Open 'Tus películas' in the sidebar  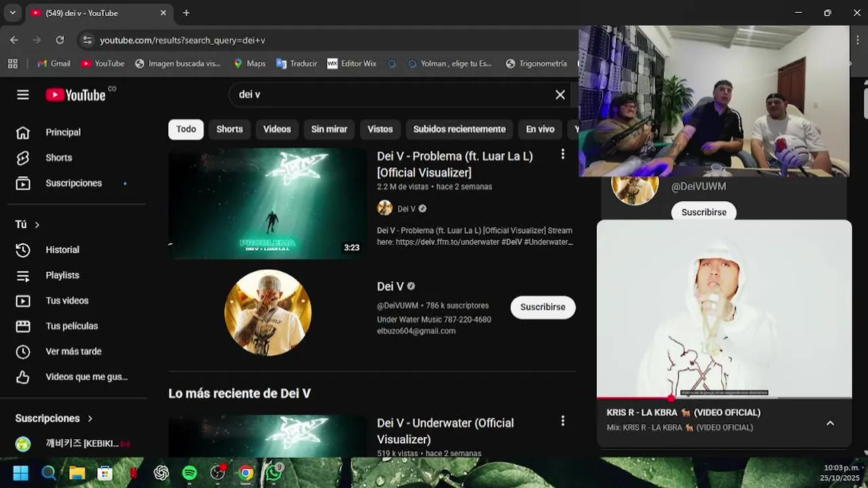coord(73,326)
